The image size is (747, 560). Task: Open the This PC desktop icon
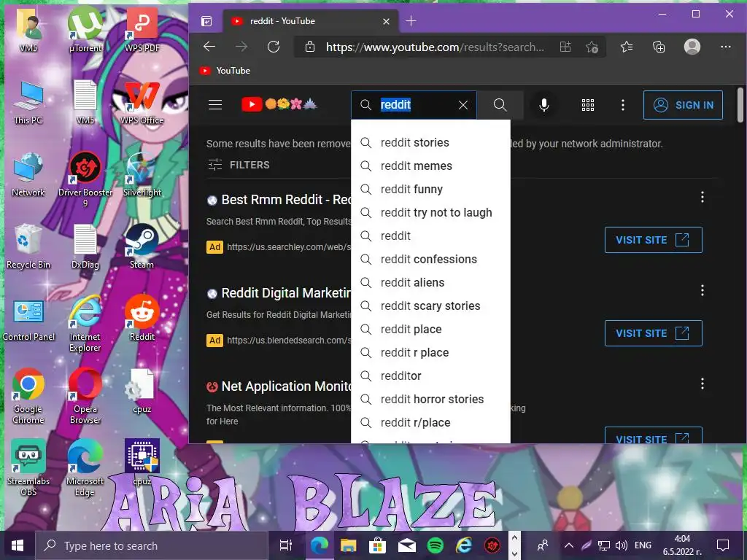[28, 102]
